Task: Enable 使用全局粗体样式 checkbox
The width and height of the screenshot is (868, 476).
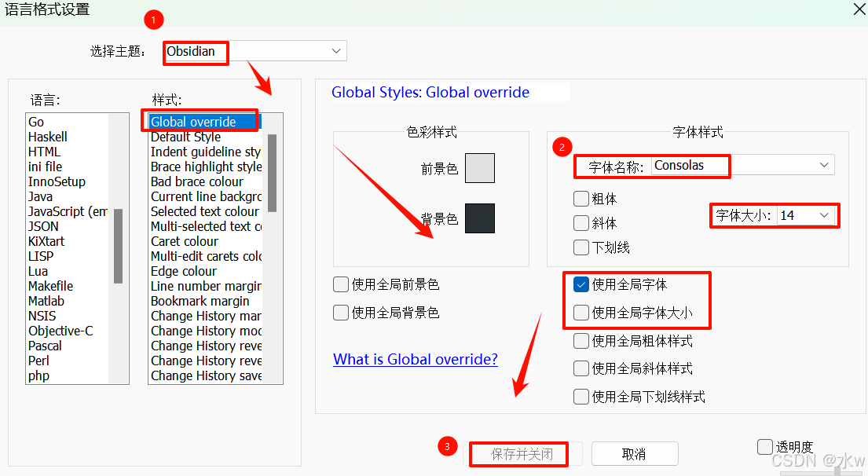Action: 580,341
